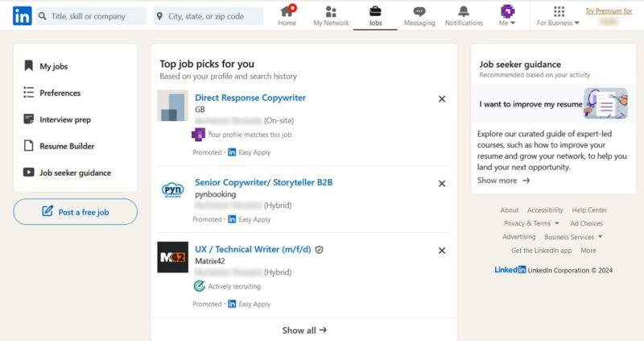Dismiss Senior Copywriter/ Storyteller job
Viewport: 644px width, 341px height.
tap(442, 184)
